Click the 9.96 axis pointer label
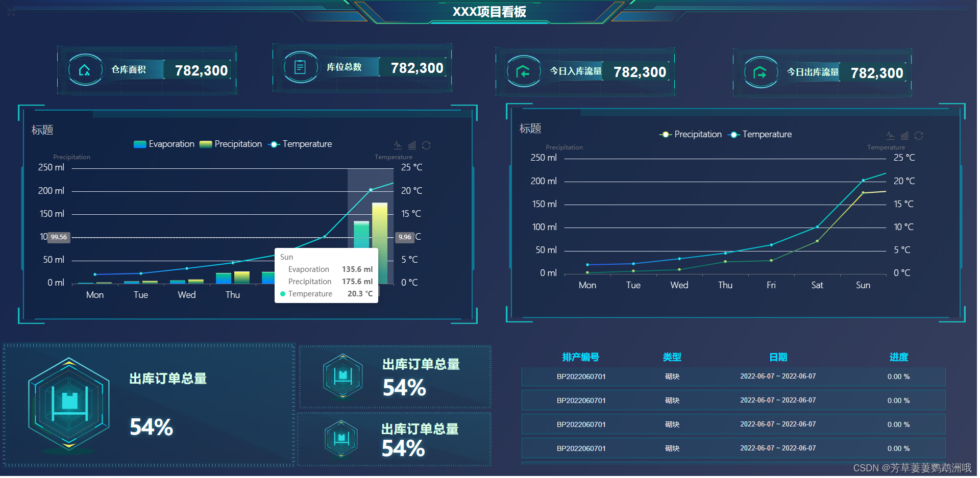This screenshot has height=478, width=980. pyautogui.click(x=405, y=237)
